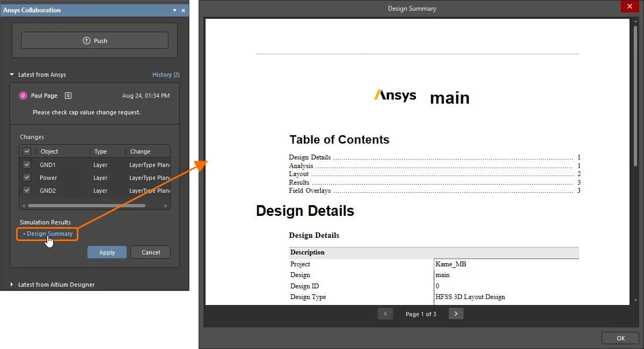Click the Page 1 of 3 indicator

(x=421, y=314)
